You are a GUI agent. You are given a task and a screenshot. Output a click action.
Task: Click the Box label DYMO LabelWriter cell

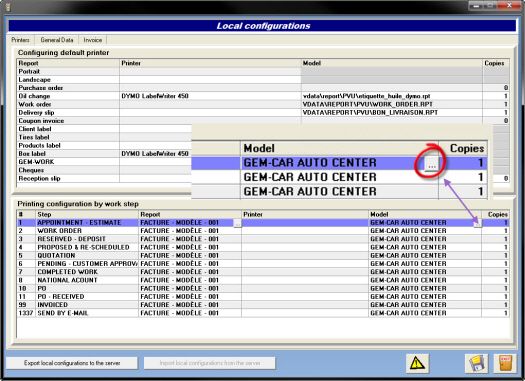coord(156,154)
